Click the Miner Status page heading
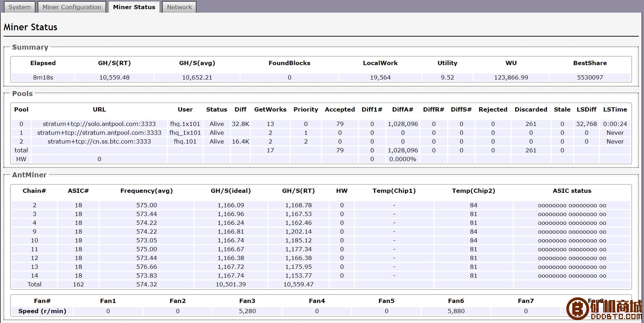The image size is (644, 323). click(31, 27)
